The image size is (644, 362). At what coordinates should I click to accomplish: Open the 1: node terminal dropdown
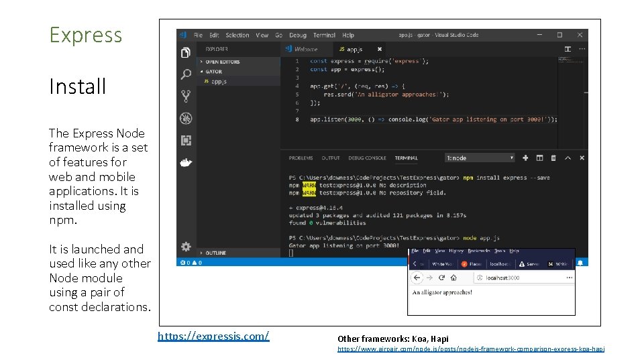pyautogui.click(x=480, y=158)
